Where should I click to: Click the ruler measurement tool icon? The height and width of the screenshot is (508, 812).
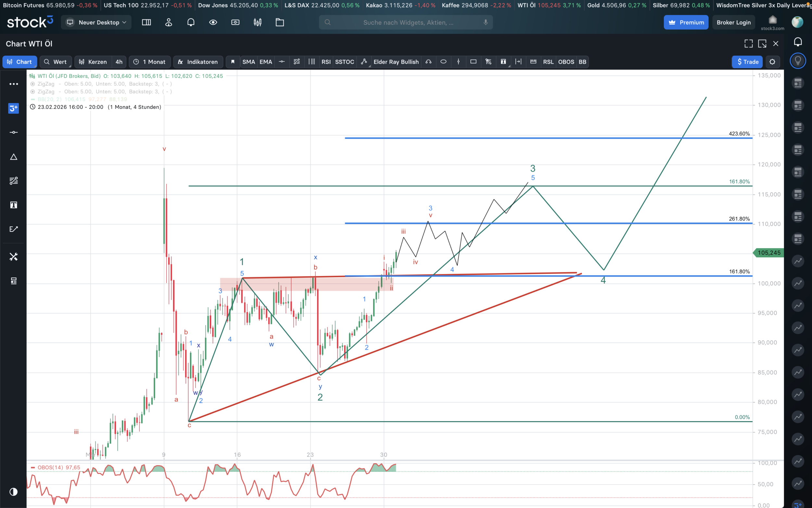(x=533, y=62)
